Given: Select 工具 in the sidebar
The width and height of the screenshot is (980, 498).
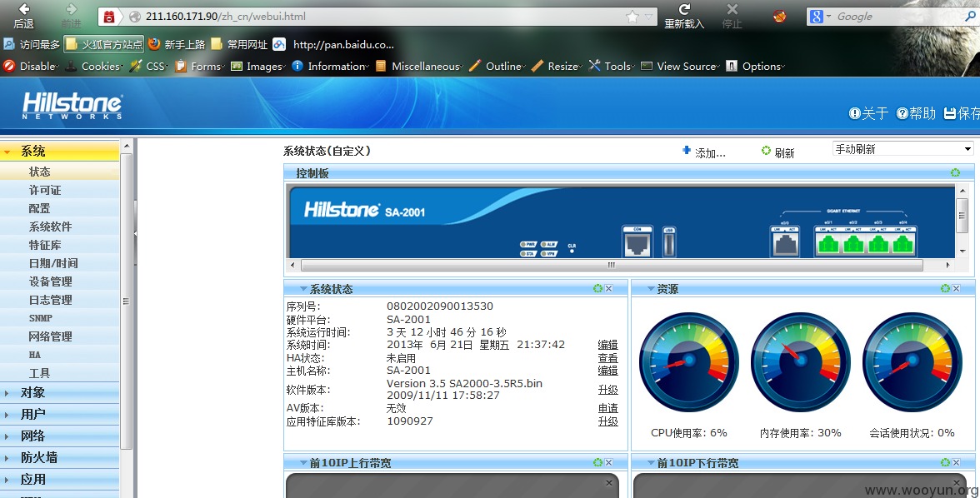Looking at the screenshot, I should click(59, 373).
